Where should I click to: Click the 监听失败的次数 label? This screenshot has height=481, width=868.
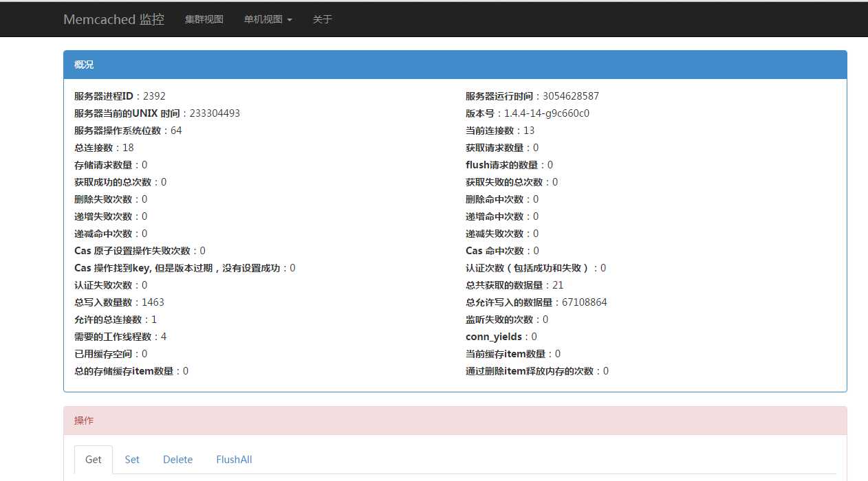coord(499,320)
